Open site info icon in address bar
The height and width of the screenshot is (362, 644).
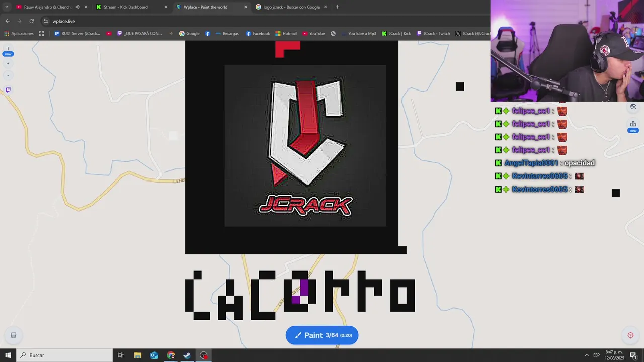pos(46,21)
